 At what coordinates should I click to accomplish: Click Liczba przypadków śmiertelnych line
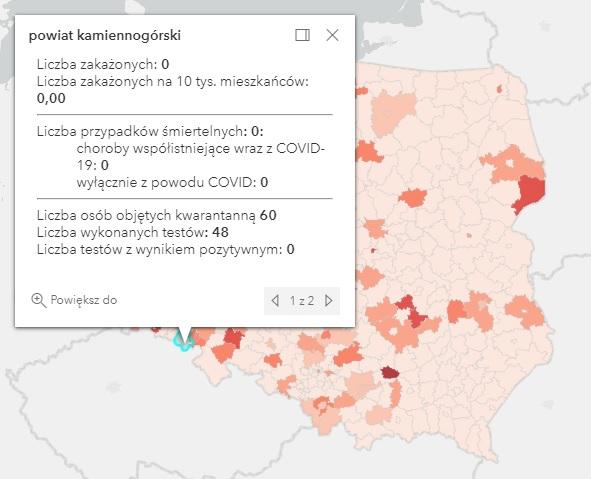(x=150, y=132)
